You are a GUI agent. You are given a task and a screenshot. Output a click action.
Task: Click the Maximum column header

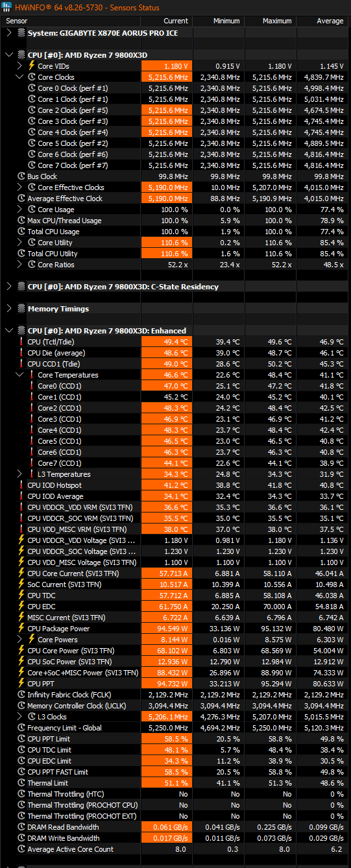click(x=271, y=21)
